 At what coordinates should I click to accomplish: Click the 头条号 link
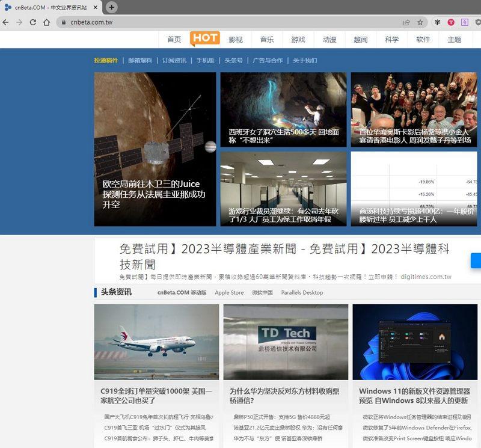(234, 61)
